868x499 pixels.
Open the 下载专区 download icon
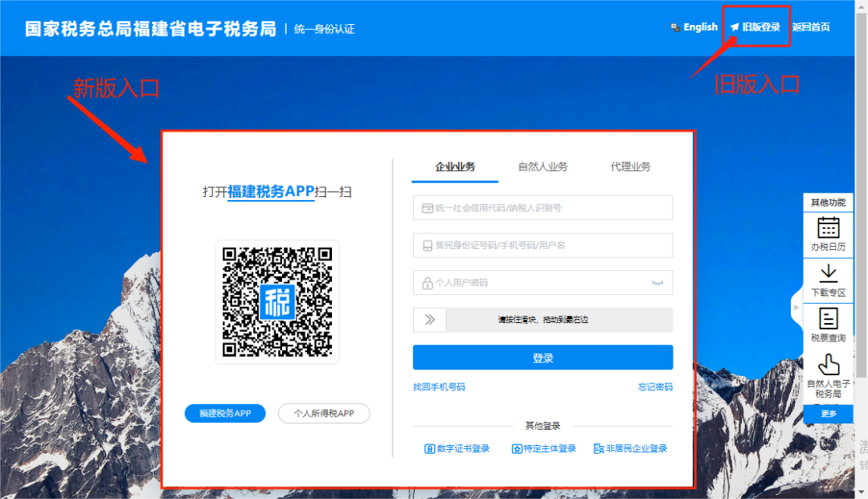(828, 272)
